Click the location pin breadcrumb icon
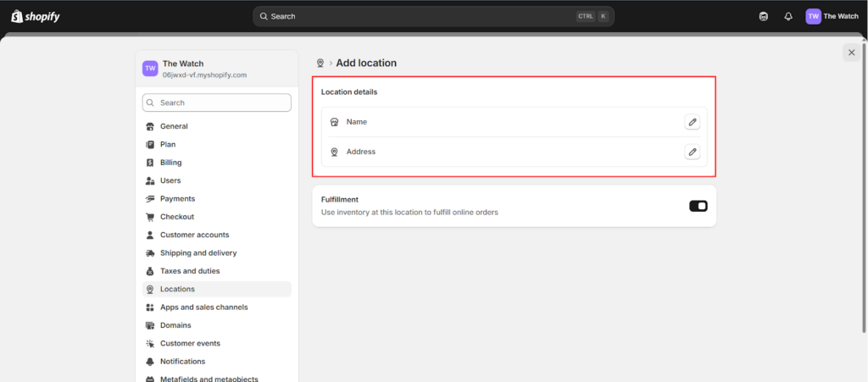This screenshot has height=382, width=868. (320, 63)
